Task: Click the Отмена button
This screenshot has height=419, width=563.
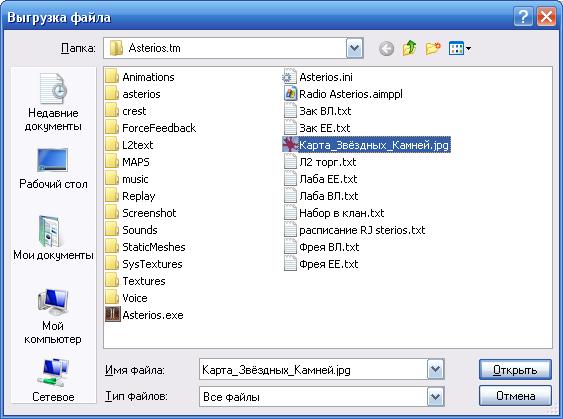Action: (515, 396)
